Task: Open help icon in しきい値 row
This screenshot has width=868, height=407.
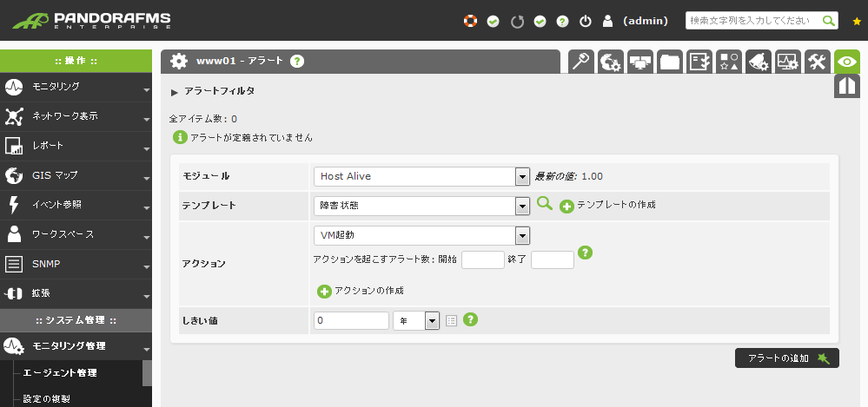Action: point(471,319)
